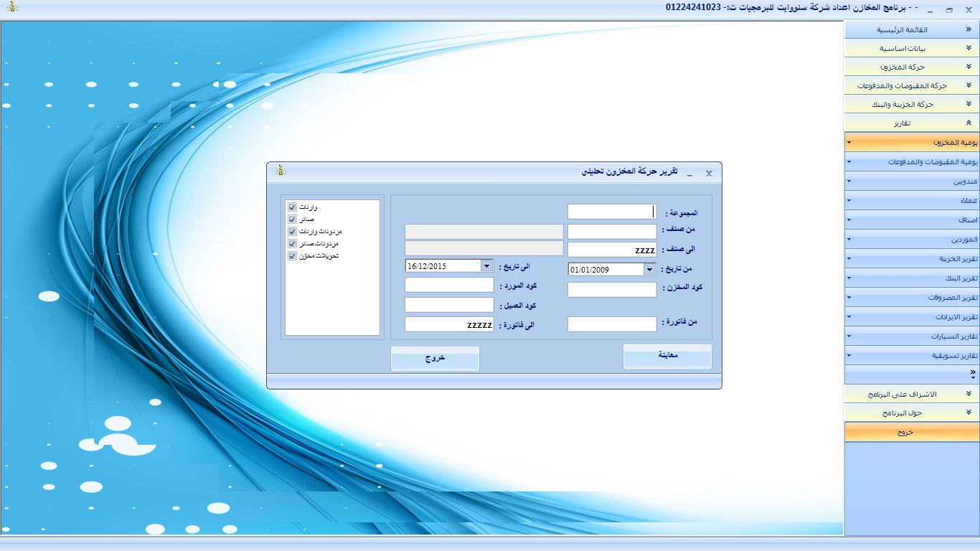Minimize the تقرير حركة المخزون تحليلى dialog
The height and width of the screenshot is (551, 980).
click(690, 174)
